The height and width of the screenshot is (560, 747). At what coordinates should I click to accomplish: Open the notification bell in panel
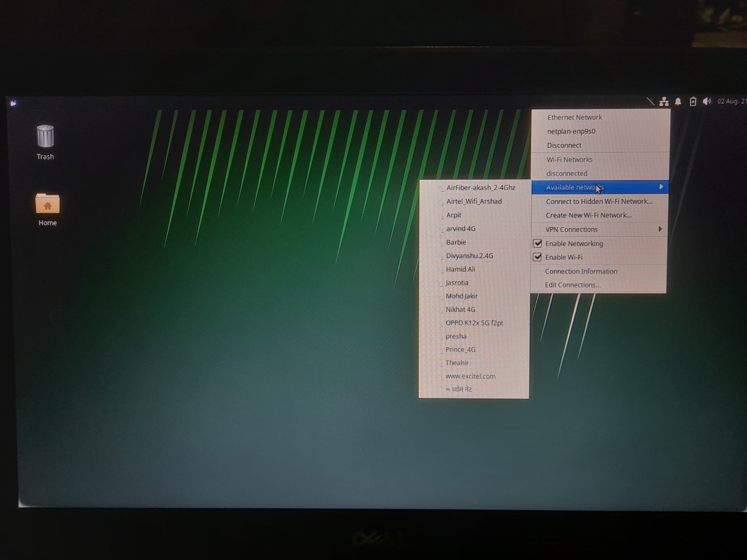[x=678, y=102]
